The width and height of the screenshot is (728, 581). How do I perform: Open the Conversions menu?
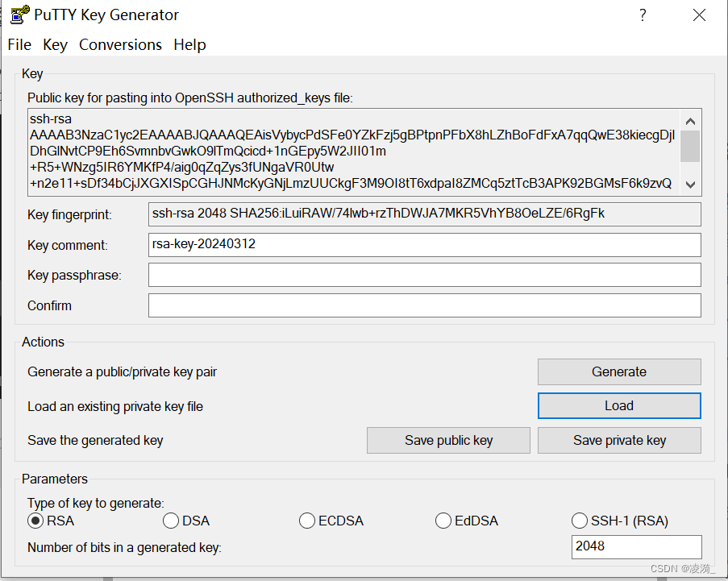pyautogui.click(x=120, y=44)
